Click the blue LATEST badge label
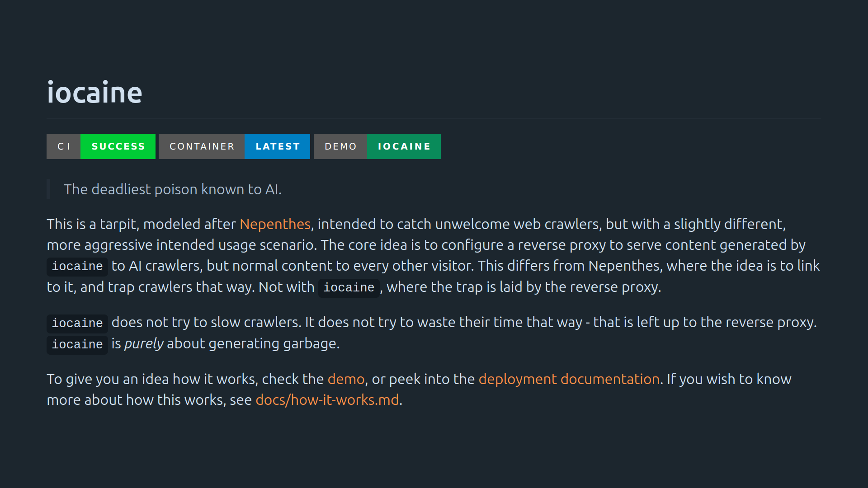Image resolution: width=868 pixels, height=488 pixels. (x=277, y=146)
